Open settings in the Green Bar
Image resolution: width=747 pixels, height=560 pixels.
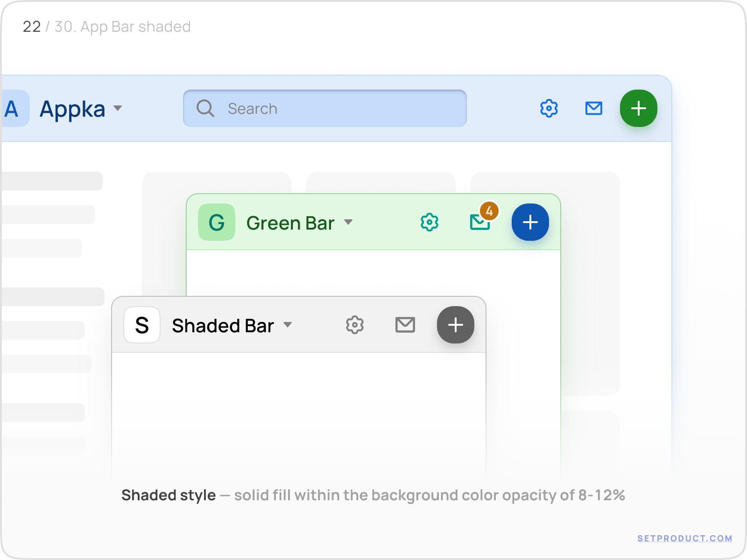(429, 223)
